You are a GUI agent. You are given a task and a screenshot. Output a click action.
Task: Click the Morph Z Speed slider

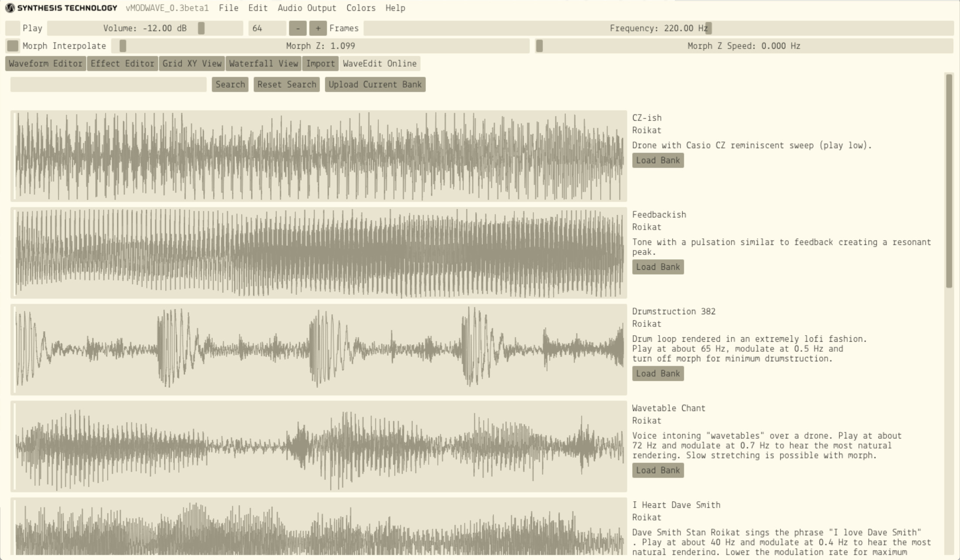(744, 46)
